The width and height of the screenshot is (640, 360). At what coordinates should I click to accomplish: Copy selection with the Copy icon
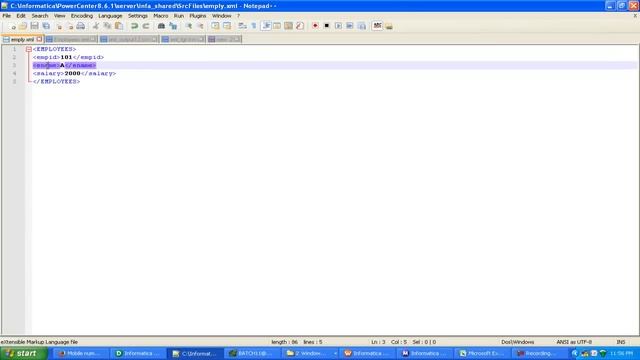click(107, 26)
